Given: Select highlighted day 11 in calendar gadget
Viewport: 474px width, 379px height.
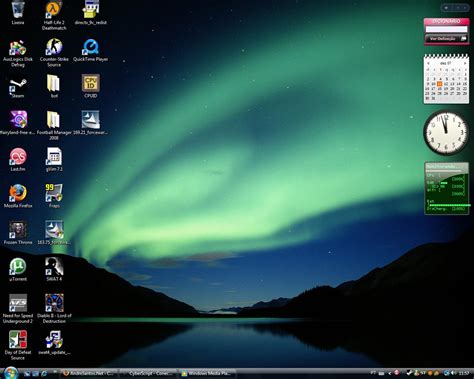Looking at the screenshot, I should click(x=439, y=84).
